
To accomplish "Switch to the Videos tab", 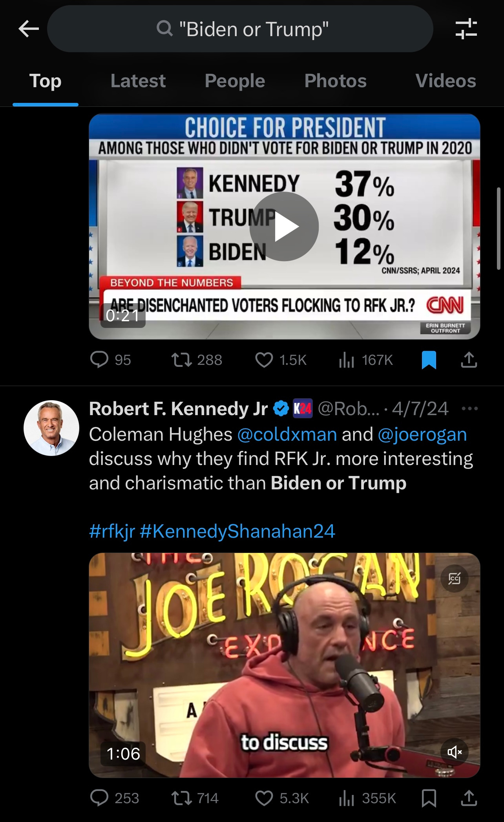I will coord(446,81).
